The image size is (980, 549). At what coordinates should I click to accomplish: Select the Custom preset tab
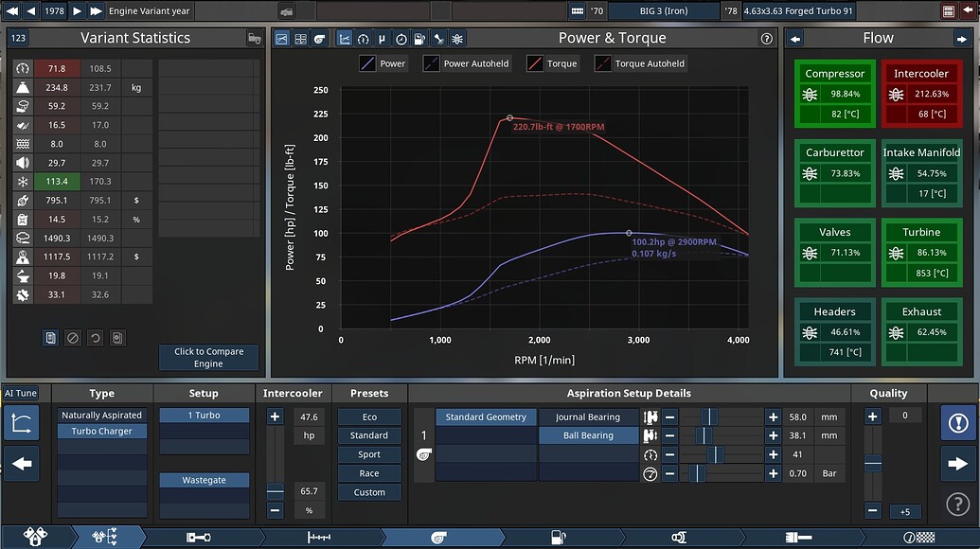point(368,491)
